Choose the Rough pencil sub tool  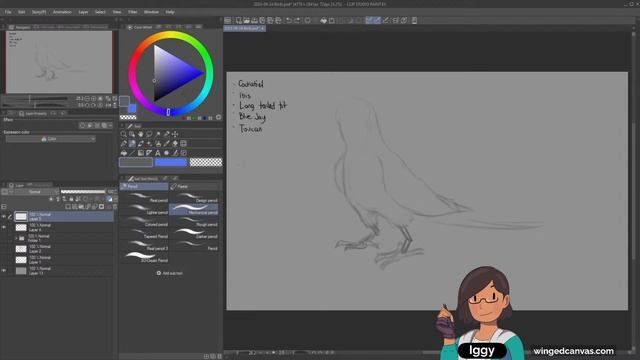(193, 222)
